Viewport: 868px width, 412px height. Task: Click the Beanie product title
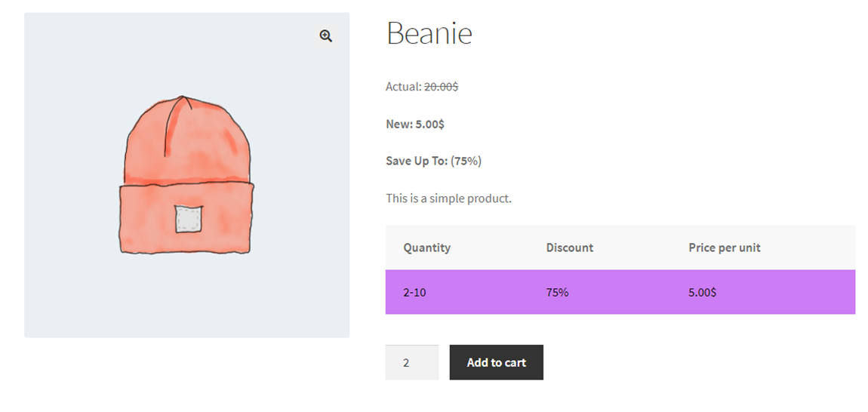pyautogui.click(x=429, y=34)
